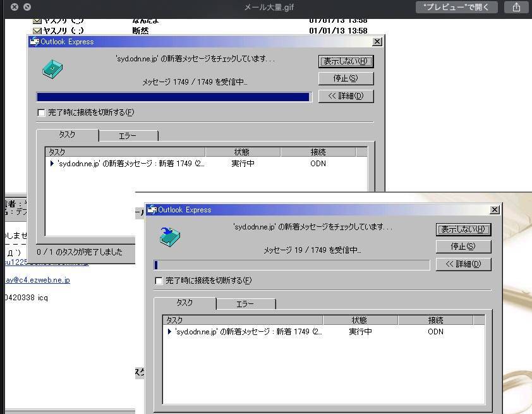Click the envelope icon on the 断然 message row
Viewport: 532px width, 414px height.
pos(37,30)
